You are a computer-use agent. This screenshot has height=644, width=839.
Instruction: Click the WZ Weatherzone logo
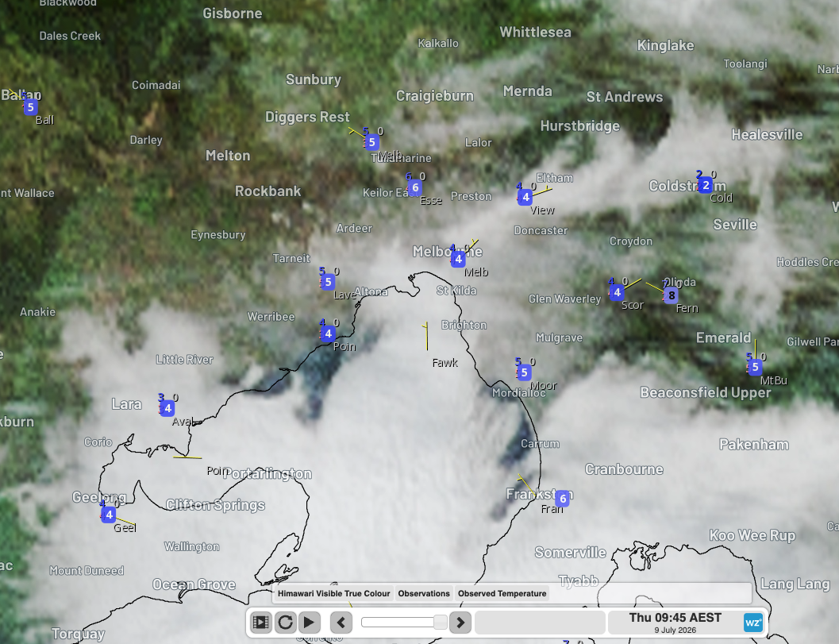click(x=752, y=623)
